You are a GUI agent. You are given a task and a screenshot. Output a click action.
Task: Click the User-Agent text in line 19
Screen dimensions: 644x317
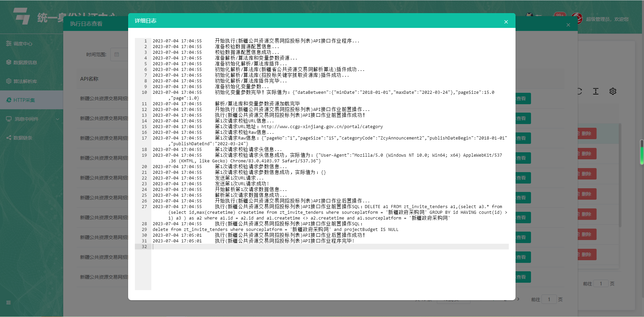click(x=409, y=155)
